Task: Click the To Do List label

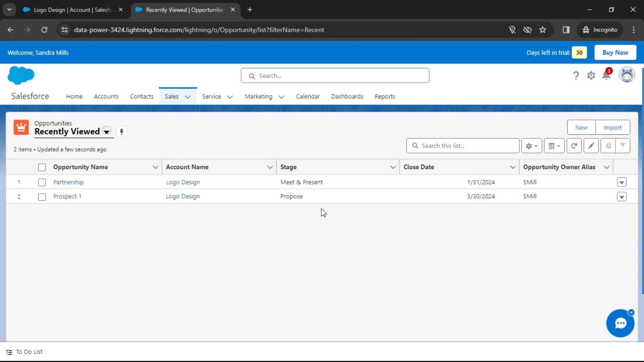Action: [29, 352]
